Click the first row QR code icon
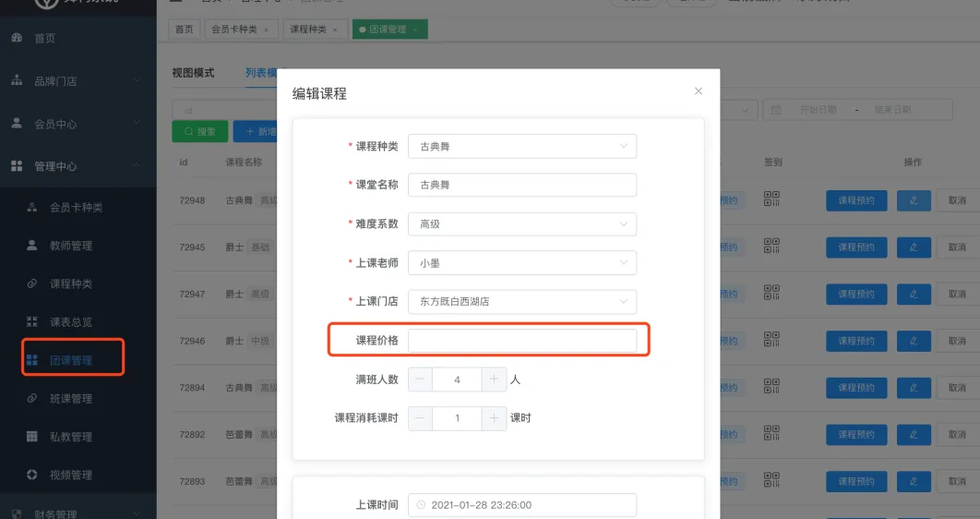980x519 pixels. [772, 199]
